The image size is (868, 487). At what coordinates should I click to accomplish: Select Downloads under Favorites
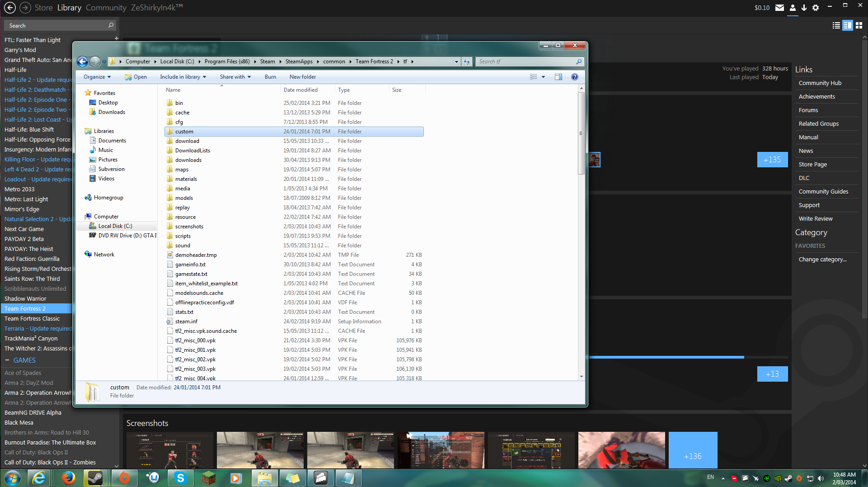112,112
